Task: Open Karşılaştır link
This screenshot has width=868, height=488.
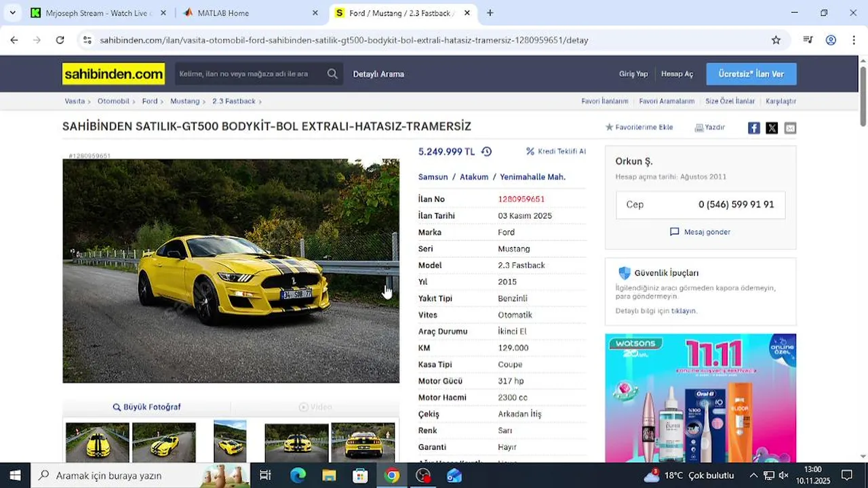Action: point(781,101)
